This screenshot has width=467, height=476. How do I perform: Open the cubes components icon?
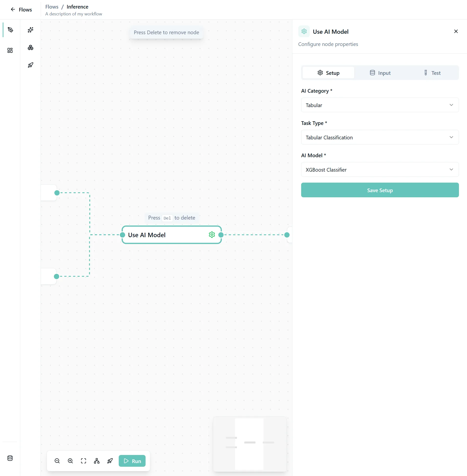click(x=31, y=48)
